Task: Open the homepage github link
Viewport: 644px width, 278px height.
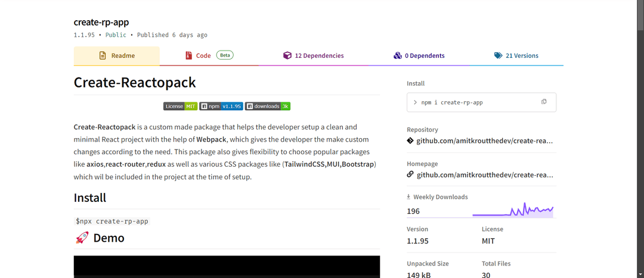Action: 485,175
